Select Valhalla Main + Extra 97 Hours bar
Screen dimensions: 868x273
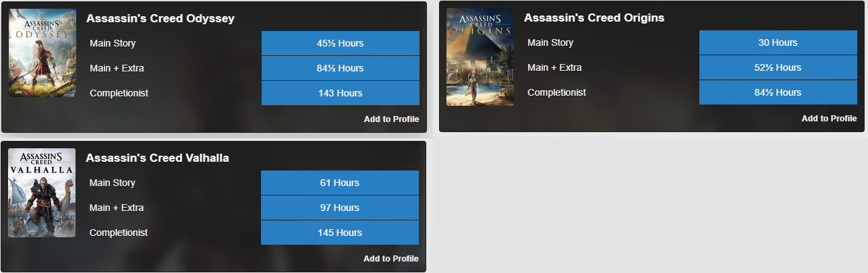[339, 208]
